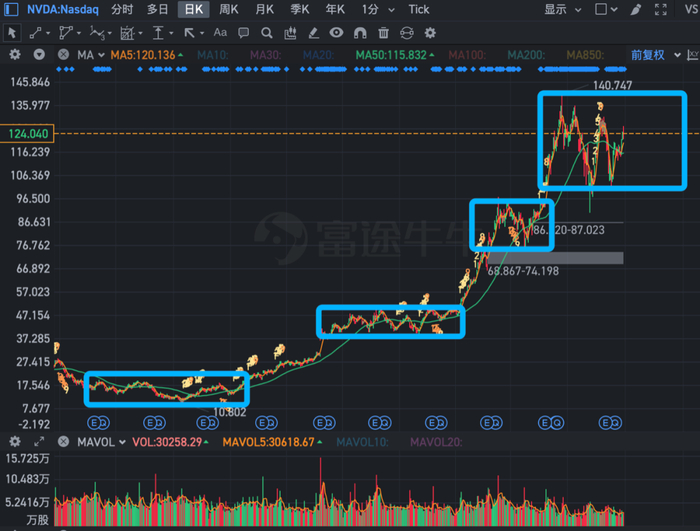Expand the polygon tool options arrow
The height and width of the screenshot is (531, 700).
(x=79, y=33)
